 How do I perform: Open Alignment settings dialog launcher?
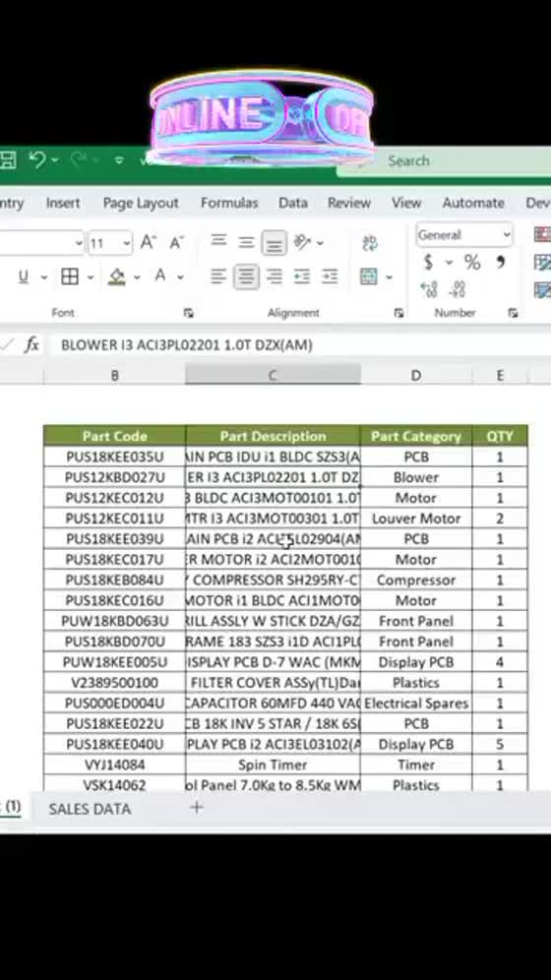398,313
